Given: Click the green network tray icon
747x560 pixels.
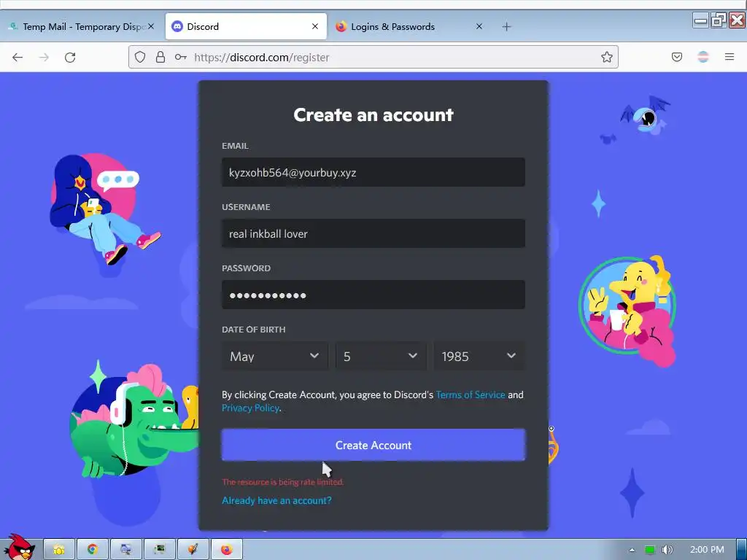Looking at the screenshot, I should pos(650,550).
